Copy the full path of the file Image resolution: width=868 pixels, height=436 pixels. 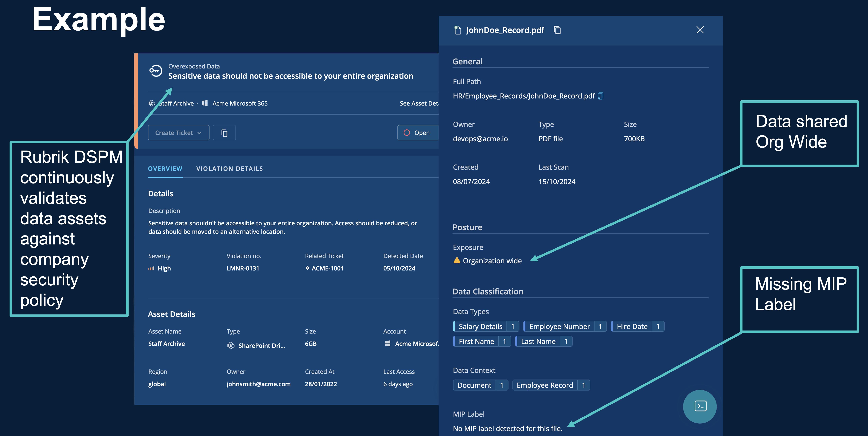600,96
